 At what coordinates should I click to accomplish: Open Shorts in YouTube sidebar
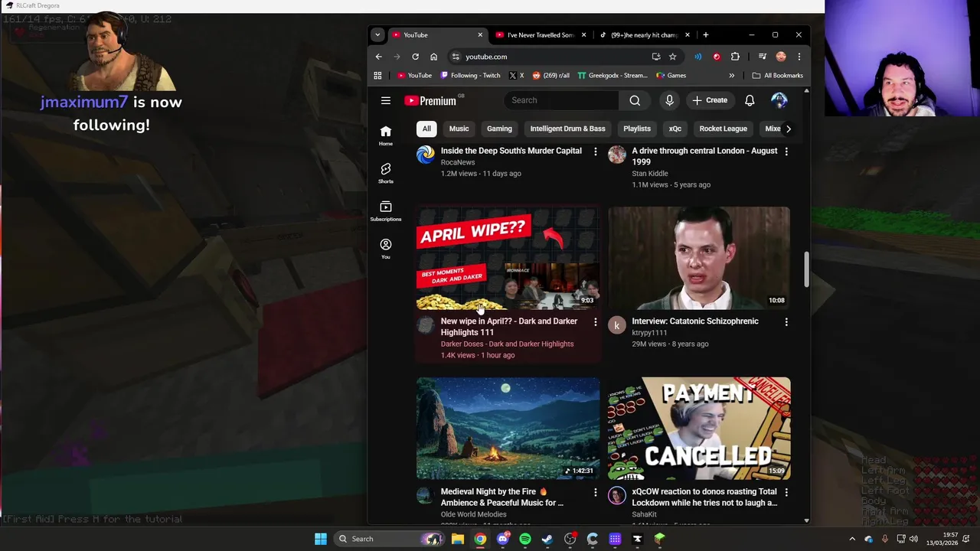(386, 173)
